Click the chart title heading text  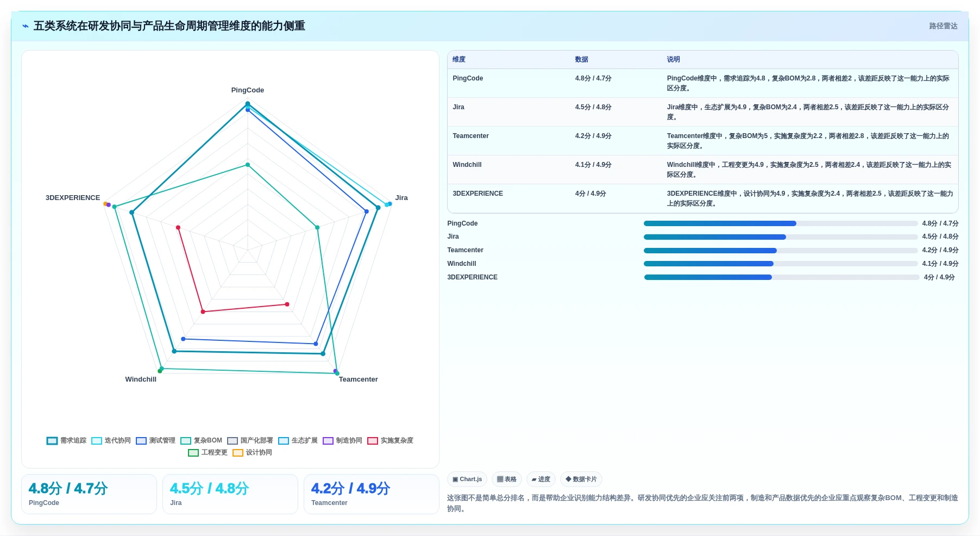(169, 26)
